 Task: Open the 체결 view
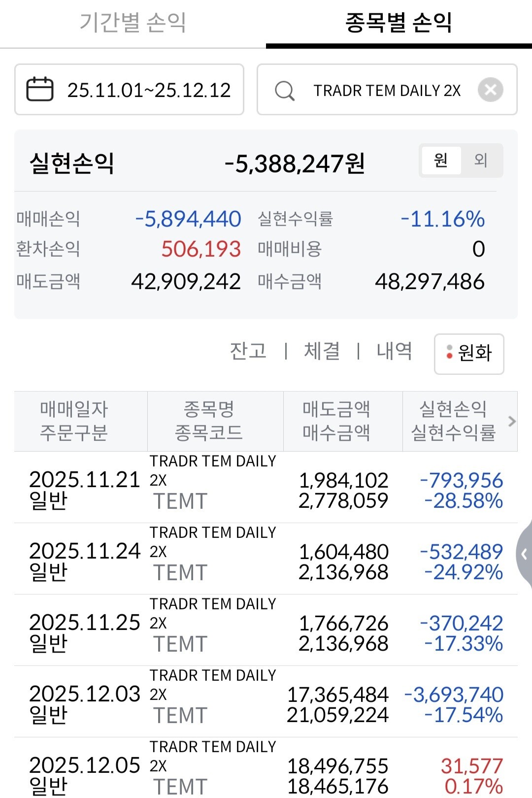(x=322, y=351)
